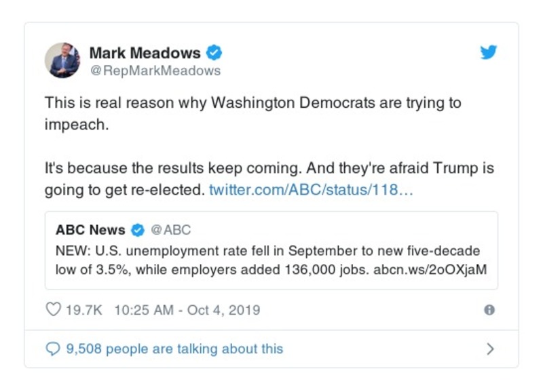The image size is (543, 392).
Task: Click the speech bubble reply icon
Action: pos(53,349)
